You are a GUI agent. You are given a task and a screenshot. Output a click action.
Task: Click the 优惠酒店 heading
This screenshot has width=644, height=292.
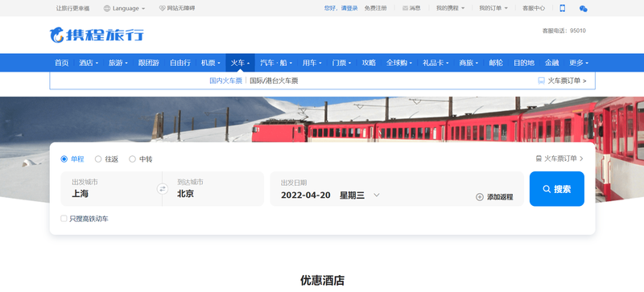(323, 281)
